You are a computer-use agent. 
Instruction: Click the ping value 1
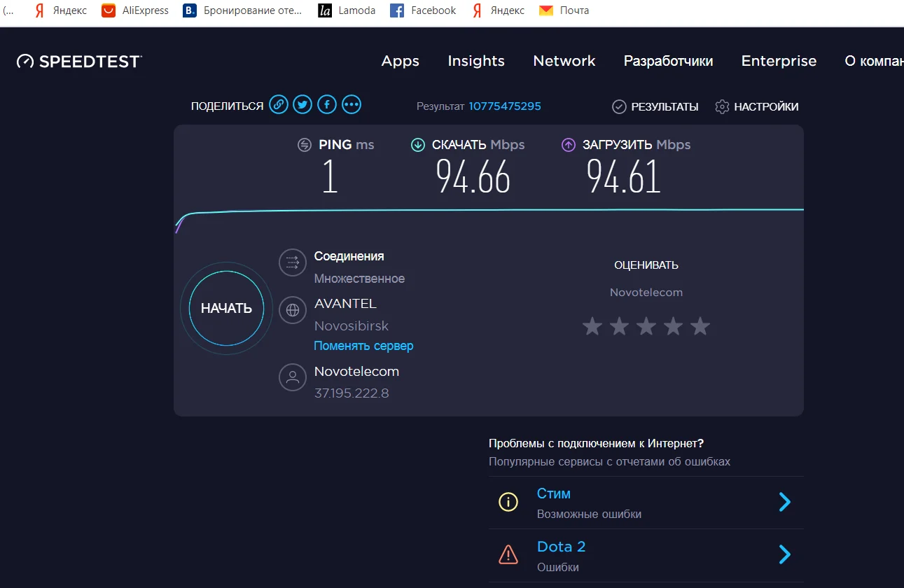(x=330, y=176)
